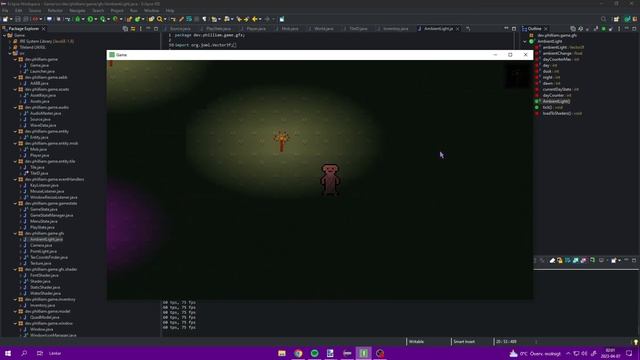Click Windows Start button
Viewport: 640px width, 360px height.
[8, 353]
